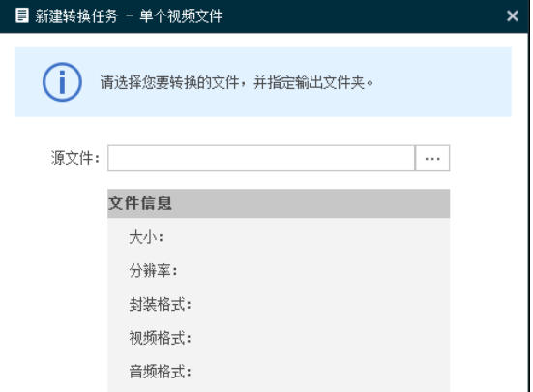Click the 视频格式: label
This screenshot has width=533, height=392.
(161, 338)
